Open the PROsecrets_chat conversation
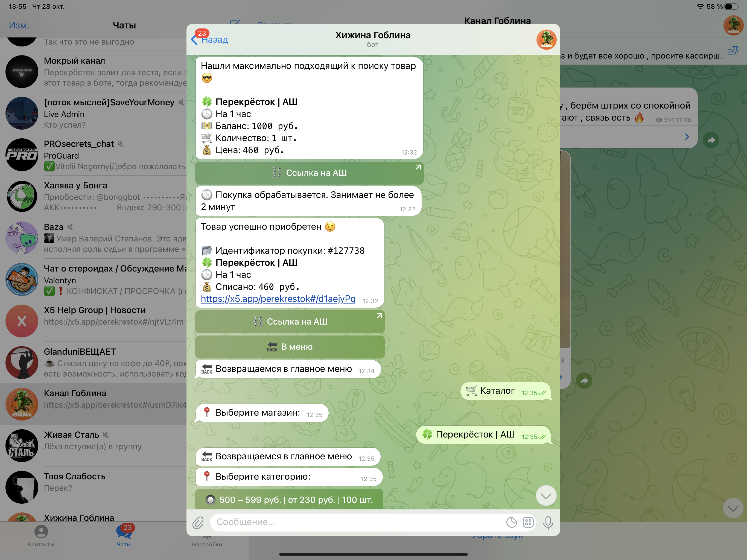This screenshot has height=560, width=747. [x=93, y=155]
